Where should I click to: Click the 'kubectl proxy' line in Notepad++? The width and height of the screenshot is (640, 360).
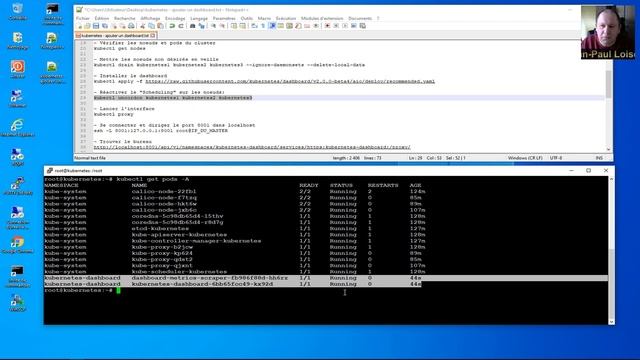[113, 114]
